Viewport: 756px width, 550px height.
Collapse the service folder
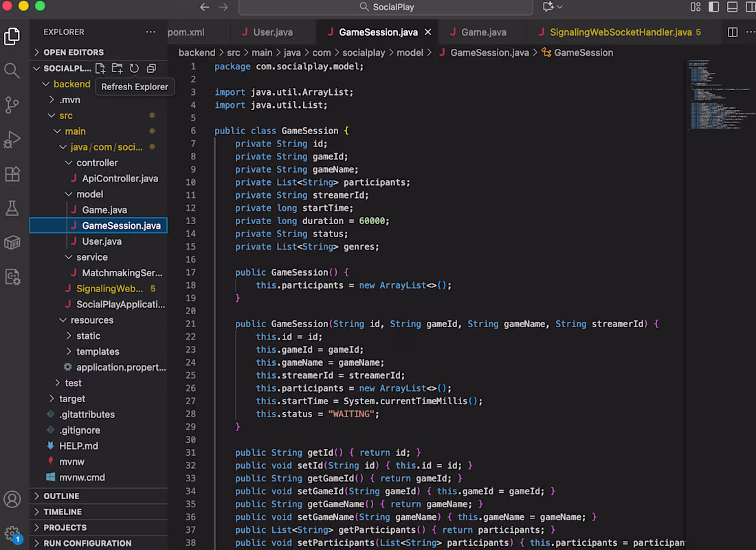point(69,257)
